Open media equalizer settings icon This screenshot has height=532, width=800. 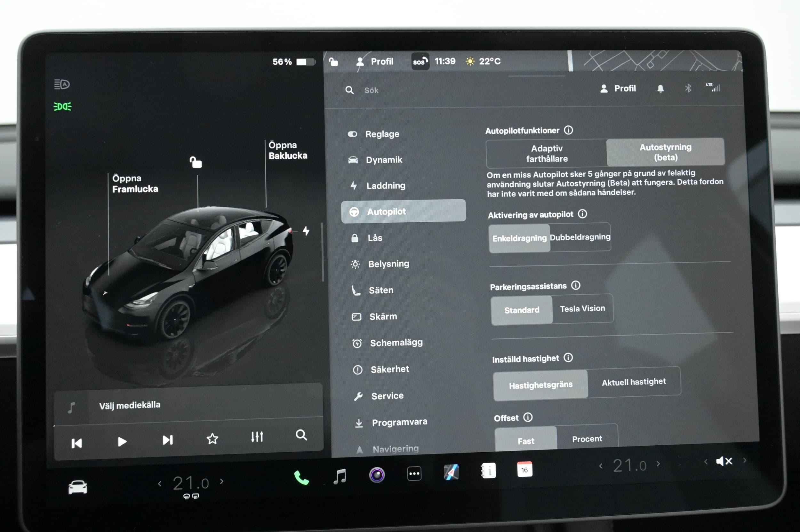(257, 437)
